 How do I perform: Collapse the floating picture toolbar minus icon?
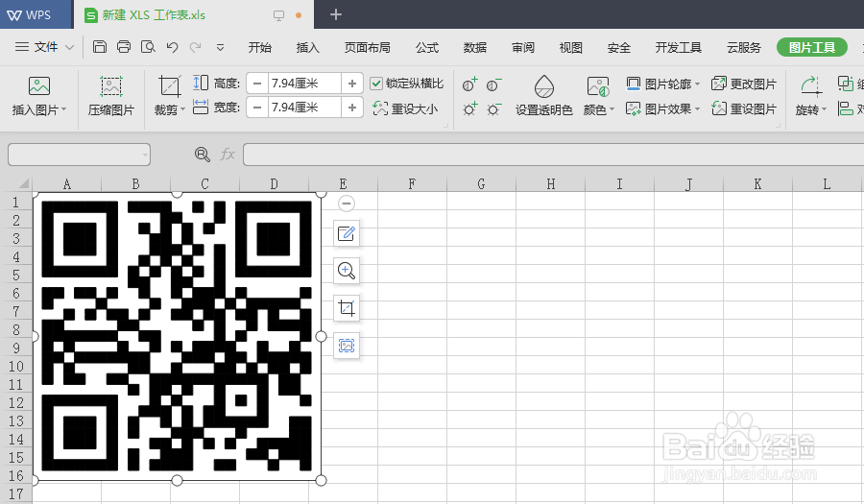click(x=346, y=204)
